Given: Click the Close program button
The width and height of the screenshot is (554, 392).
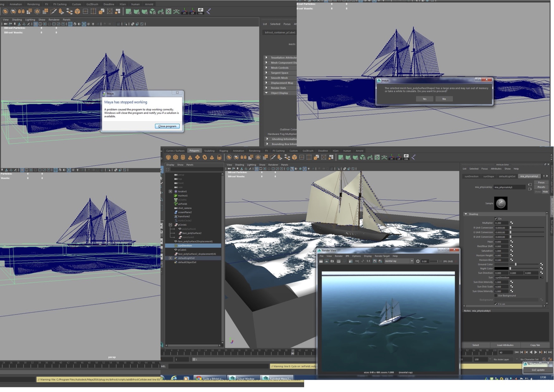Looking at the screenshot, I should 167,126.
